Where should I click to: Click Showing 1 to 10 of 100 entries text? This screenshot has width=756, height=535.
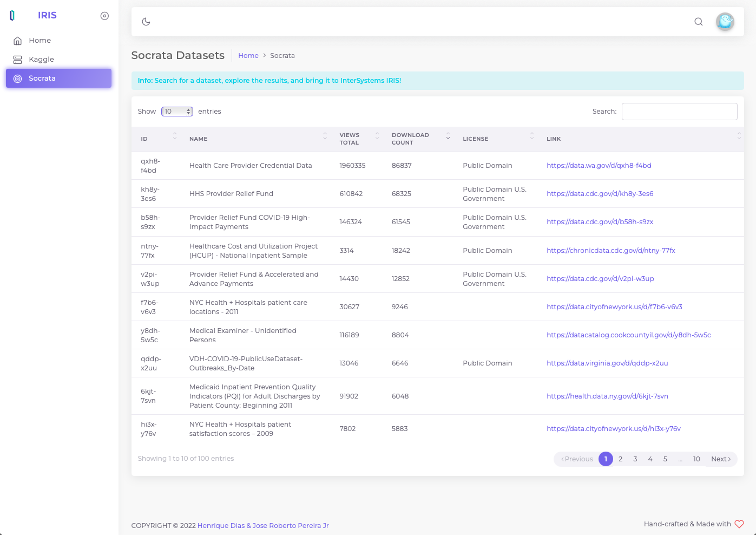[186, 459]
